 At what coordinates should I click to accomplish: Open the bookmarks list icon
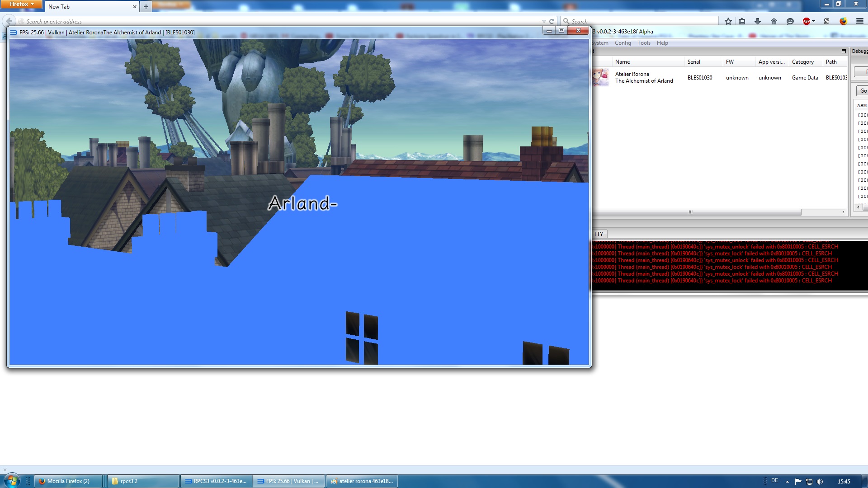[x=742, y=21]
